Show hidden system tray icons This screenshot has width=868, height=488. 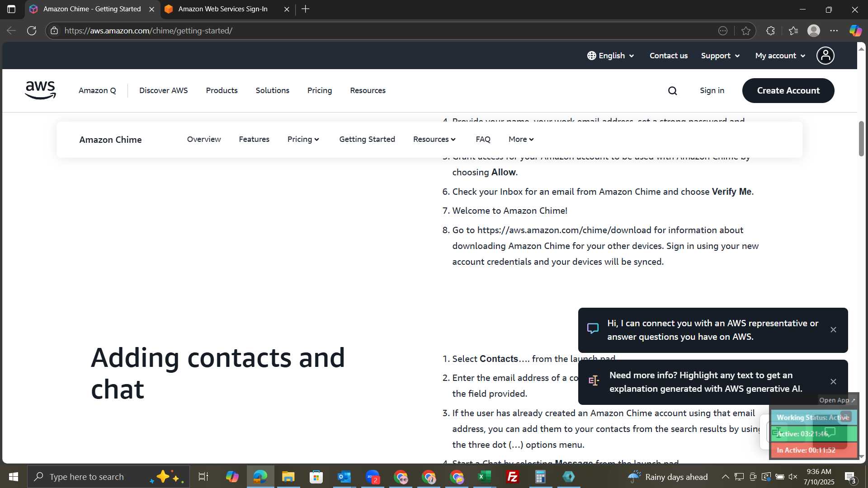(725, 477)
